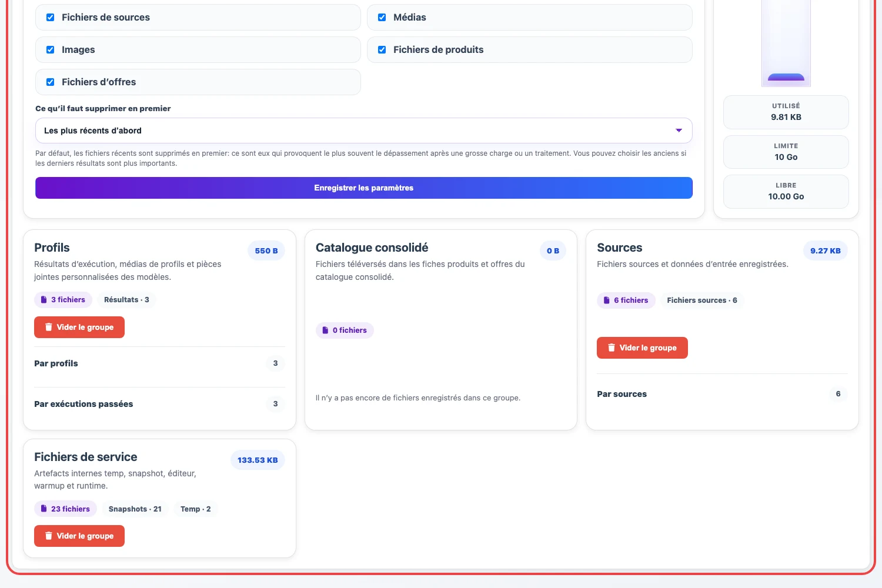Click trash icon in Profils Vider button
Screen dimensions: 882x588
coord(49,328)
